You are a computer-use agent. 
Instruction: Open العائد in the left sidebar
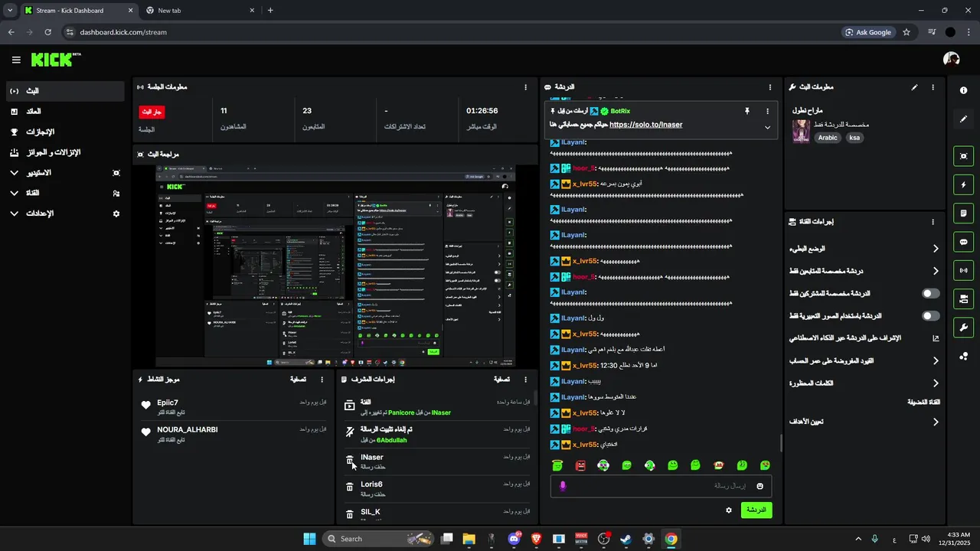[x=65, y=112]
